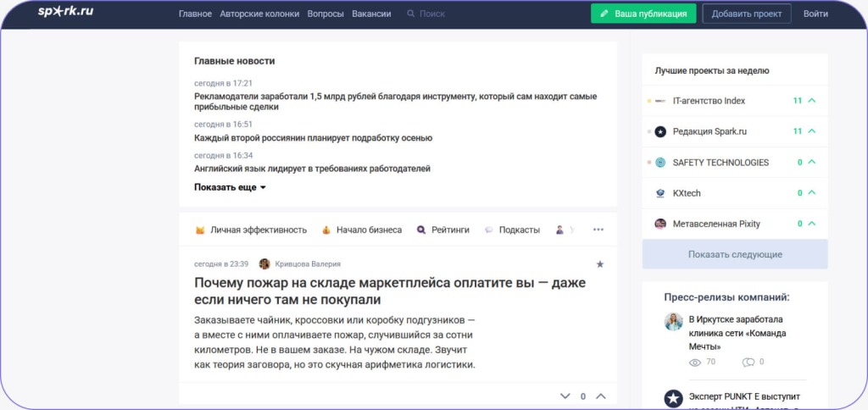868x410 pixels.
Task: Click the Начало бизнеса money bag icon
Action: (326, 230)
